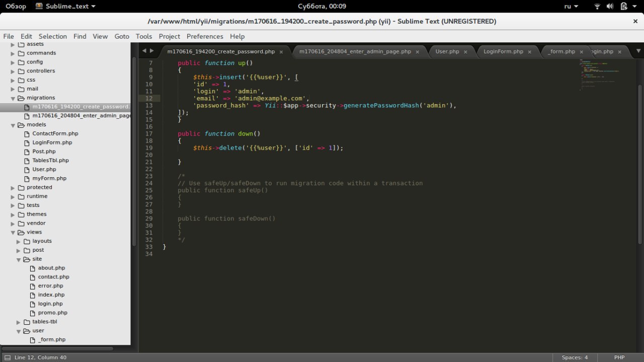Viewport: 644px width, 362px height.
Task: Close the User.php tab
Action: click(465, 52)
